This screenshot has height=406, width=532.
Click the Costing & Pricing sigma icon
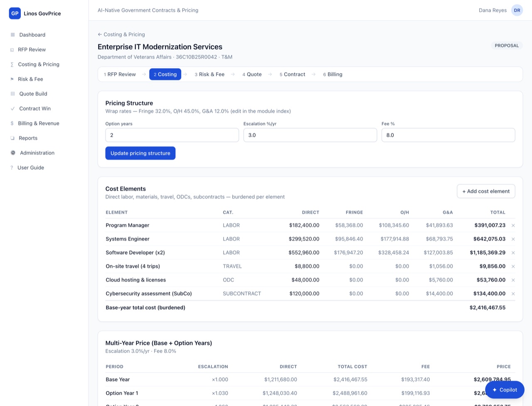coord(12,64)
